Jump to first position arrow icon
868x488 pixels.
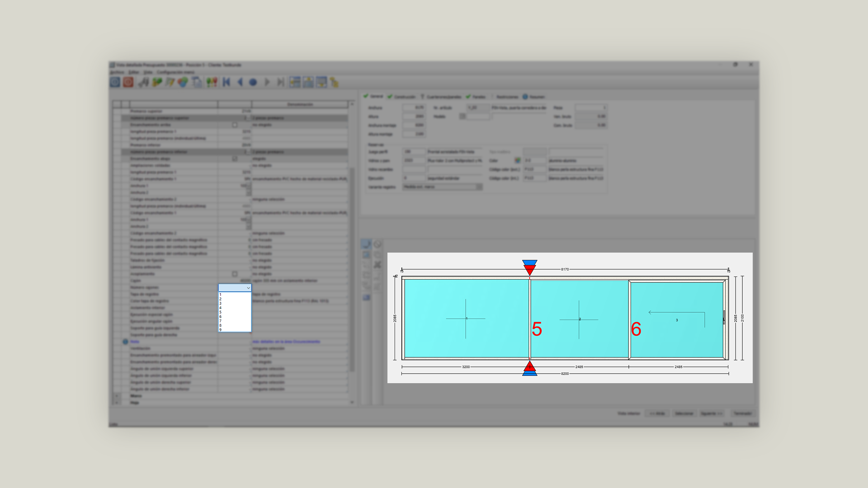coord(227,82)
